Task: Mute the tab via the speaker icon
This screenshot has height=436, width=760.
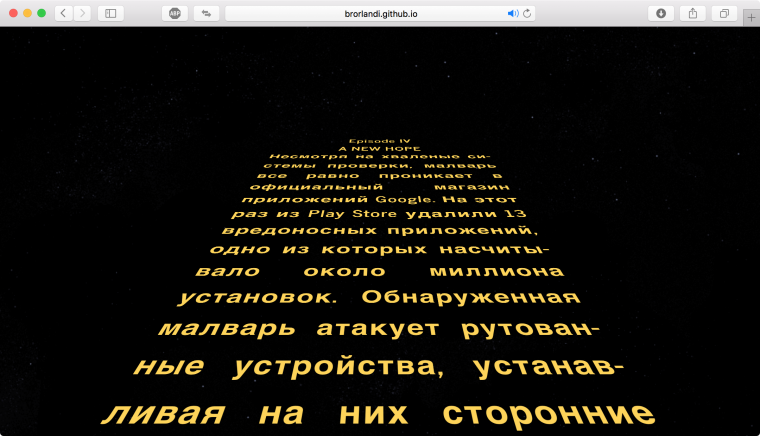Action: pos(513,14)
